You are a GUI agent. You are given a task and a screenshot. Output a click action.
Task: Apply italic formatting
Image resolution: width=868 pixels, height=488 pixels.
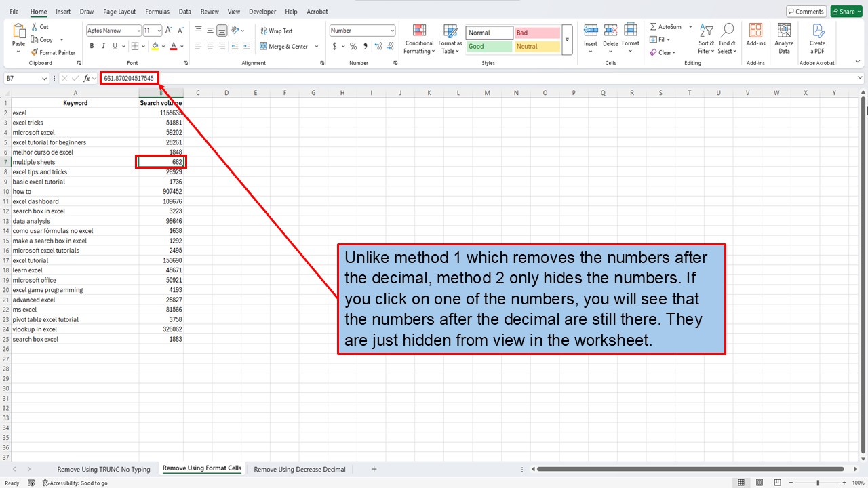[102, 46]
